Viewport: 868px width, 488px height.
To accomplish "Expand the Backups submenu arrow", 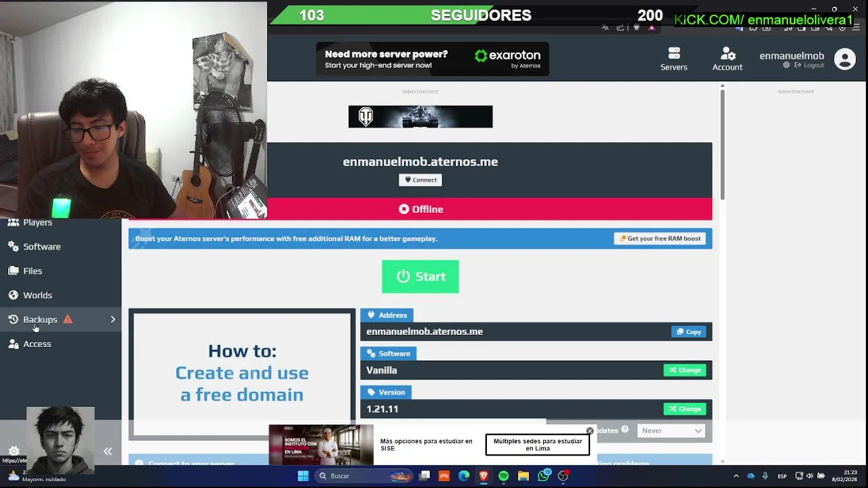I will tap(113, 319).
